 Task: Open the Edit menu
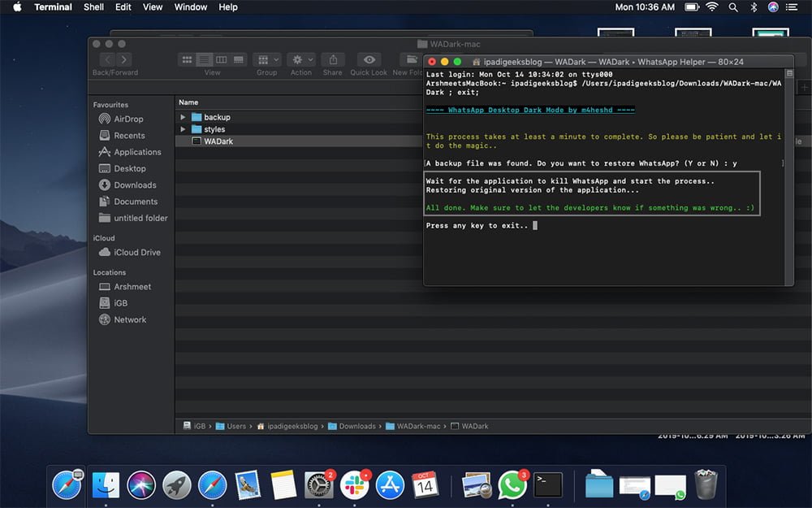click(123, 7)
